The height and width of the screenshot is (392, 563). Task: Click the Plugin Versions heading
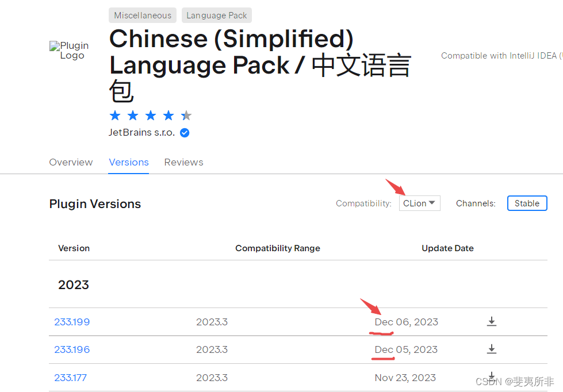coord(95,204)
